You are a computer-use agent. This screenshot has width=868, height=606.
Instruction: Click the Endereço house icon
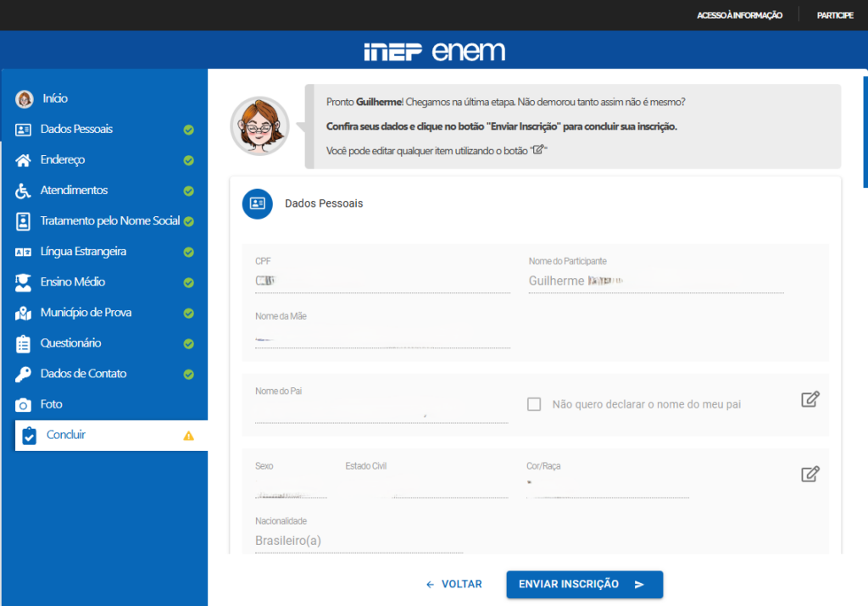click(x=23, y=160)
